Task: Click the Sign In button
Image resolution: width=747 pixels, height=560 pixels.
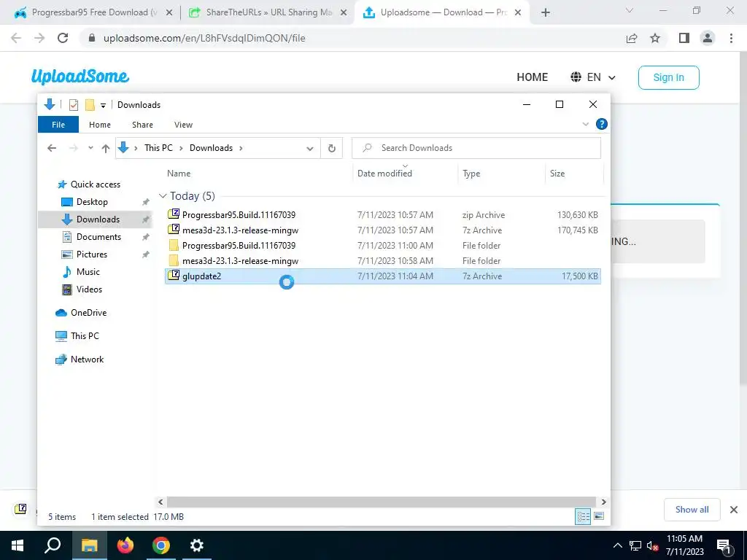Action: 668,77
